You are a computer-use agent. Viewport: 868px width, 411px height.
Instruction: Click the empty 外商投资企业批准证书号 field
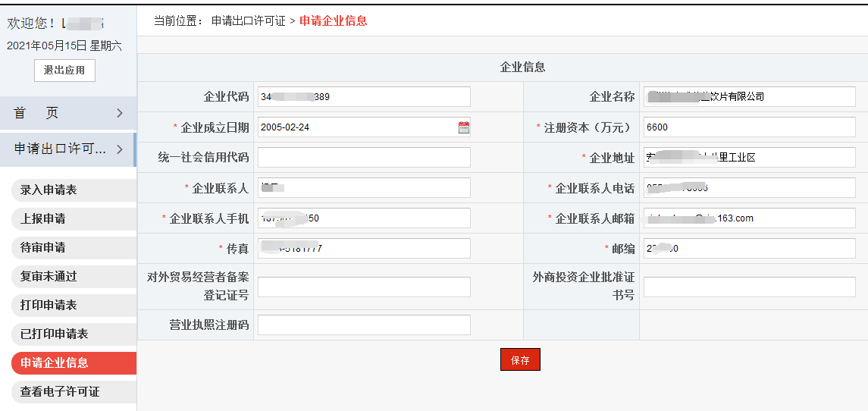[x=750, y=287]
